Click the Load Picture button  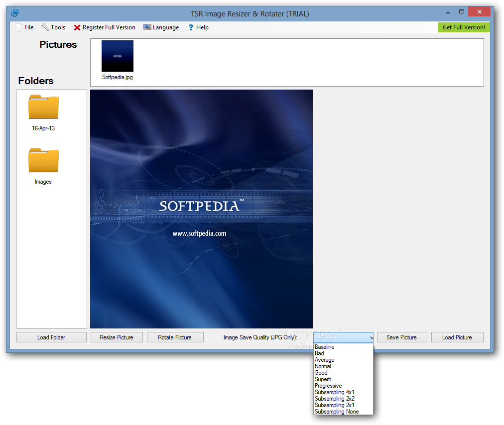[457, 337]
